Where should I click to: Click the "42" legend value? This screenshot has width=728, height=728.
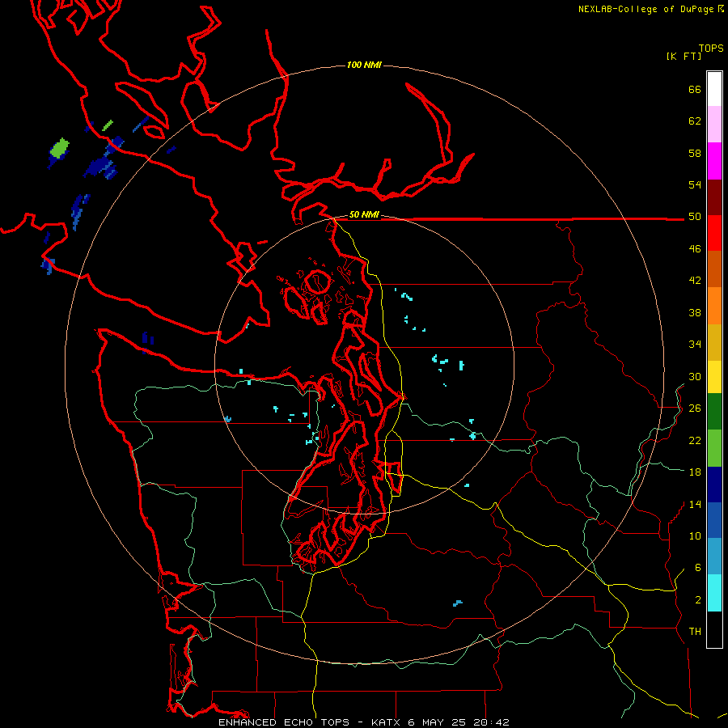point(695,281)
